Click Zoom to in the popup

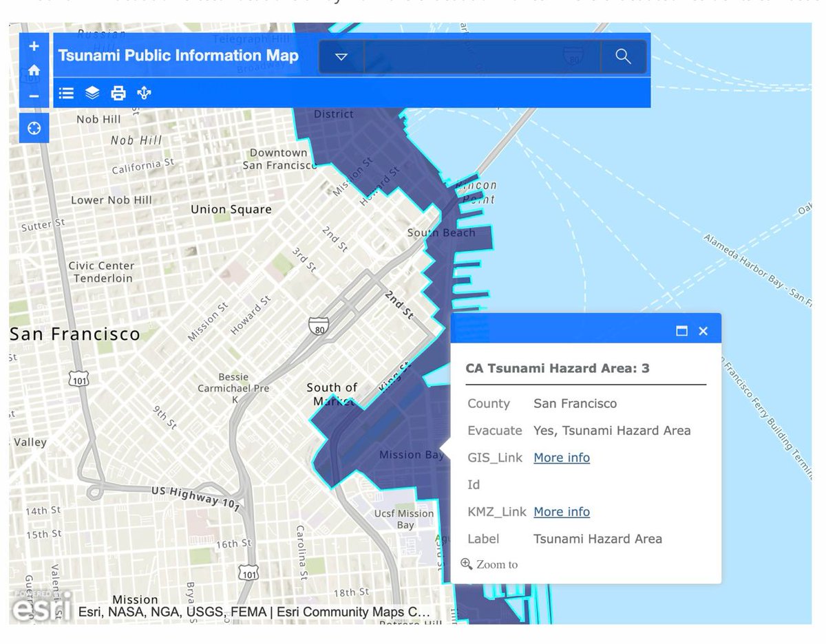489,564
